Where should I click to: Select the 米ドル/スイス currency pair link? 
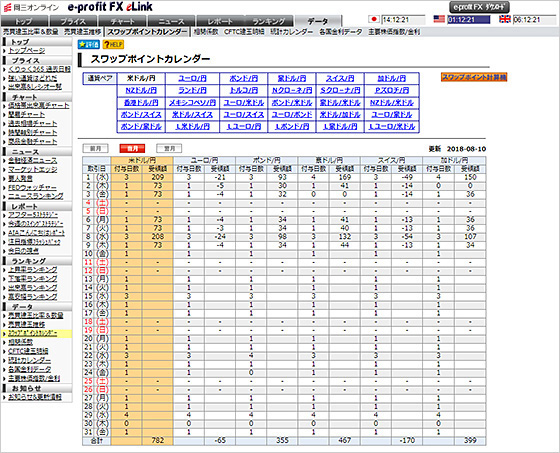(x=192, y=115)
